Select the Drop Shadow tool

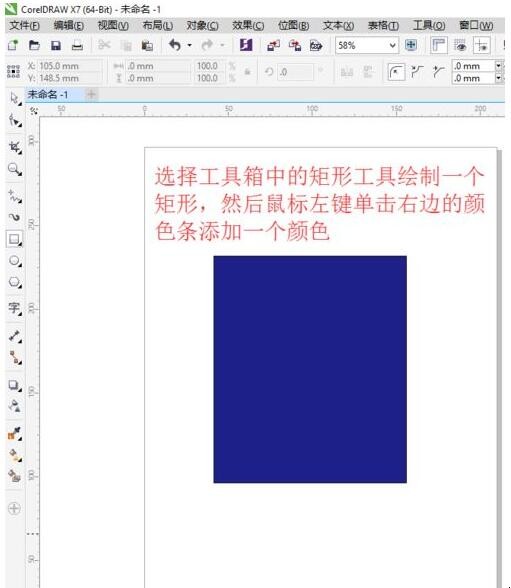[14, 385]
